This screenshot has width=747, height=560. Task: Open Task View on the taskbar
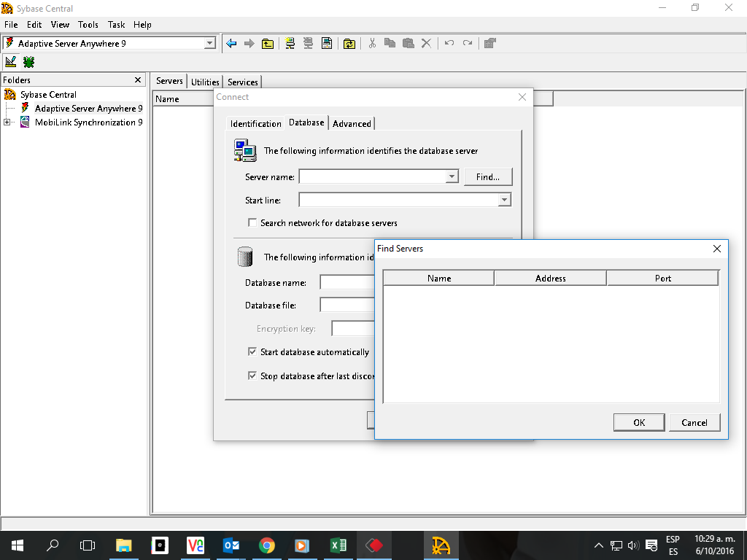click(88, 545)
